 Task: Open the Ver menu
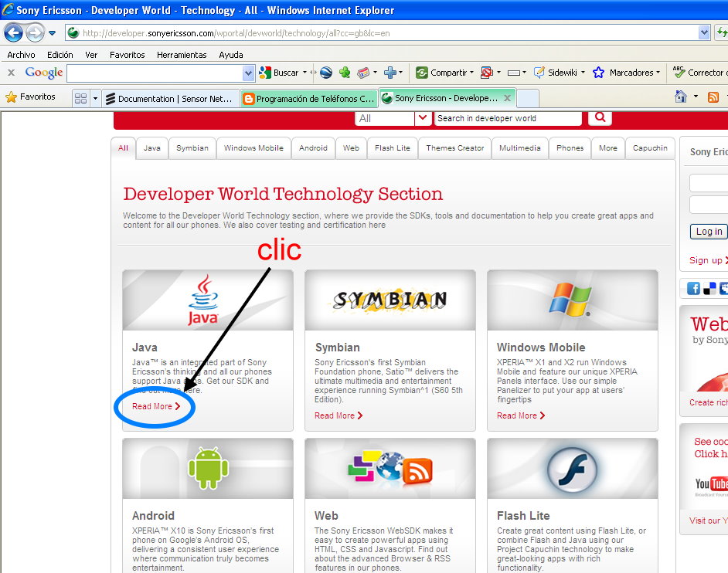pyautogui.click(x=91, y=55)
